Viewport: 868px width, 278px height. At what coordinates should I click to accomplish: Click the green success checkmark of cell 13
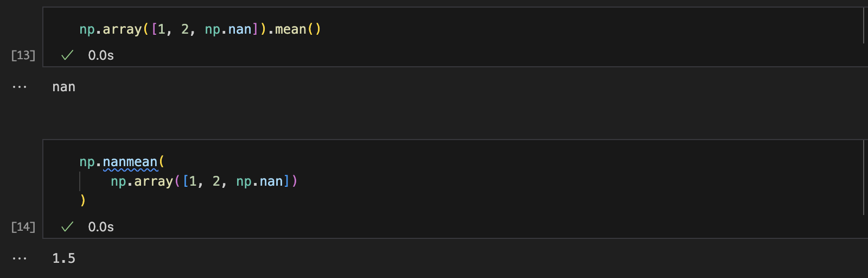[67, 55]
